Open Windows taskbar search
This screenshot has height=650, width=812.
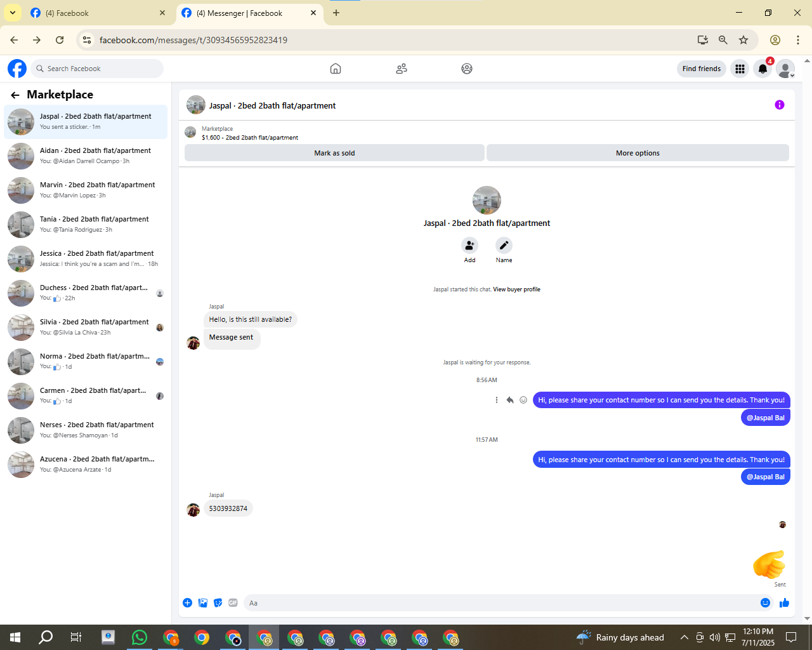click(46, 637)
